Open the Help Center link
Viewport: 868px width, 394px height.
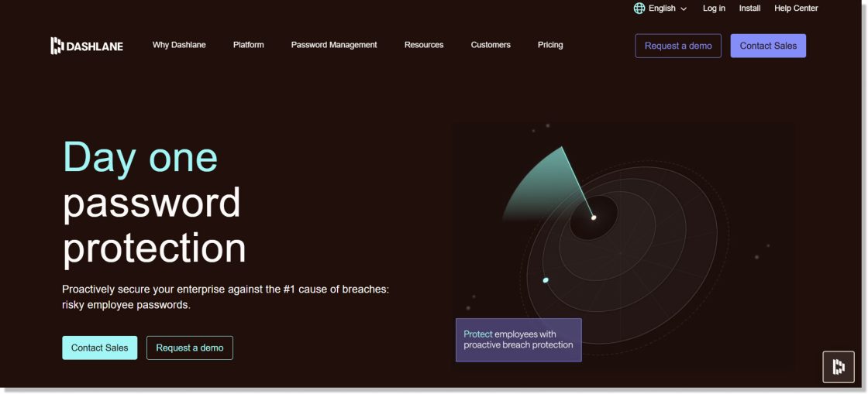pos(796,9)
